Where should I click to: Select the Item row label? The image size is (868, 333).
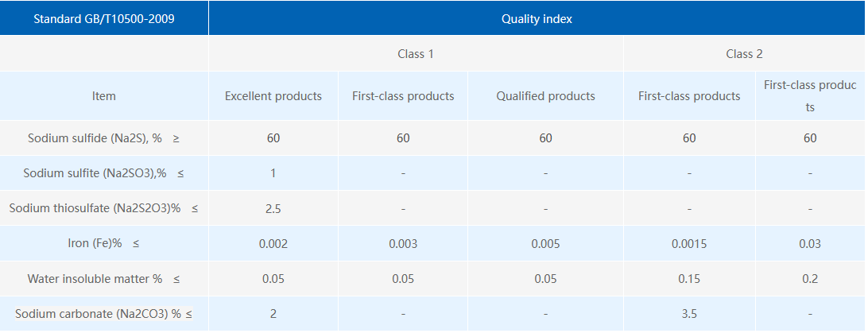(x=104, y=95)
